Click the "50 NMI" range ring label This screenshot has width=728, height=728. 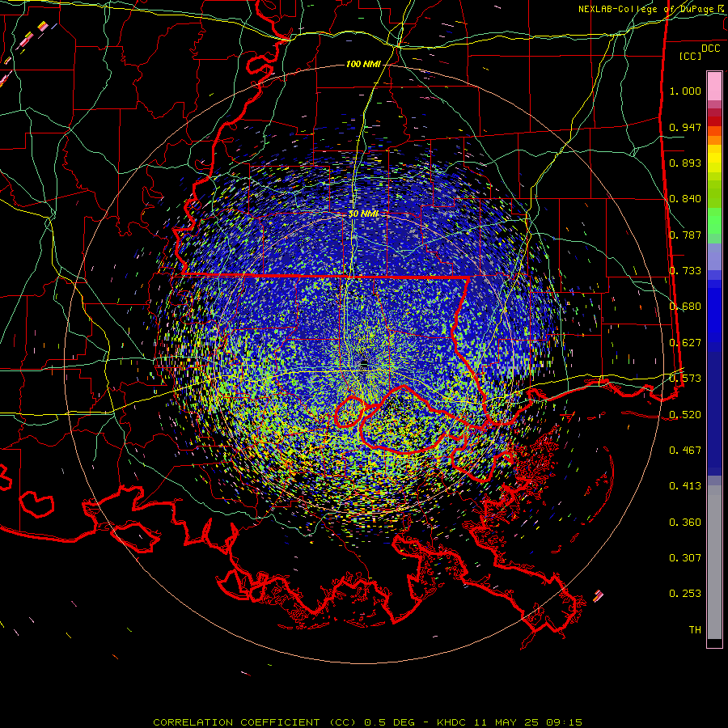coord(363,214)
